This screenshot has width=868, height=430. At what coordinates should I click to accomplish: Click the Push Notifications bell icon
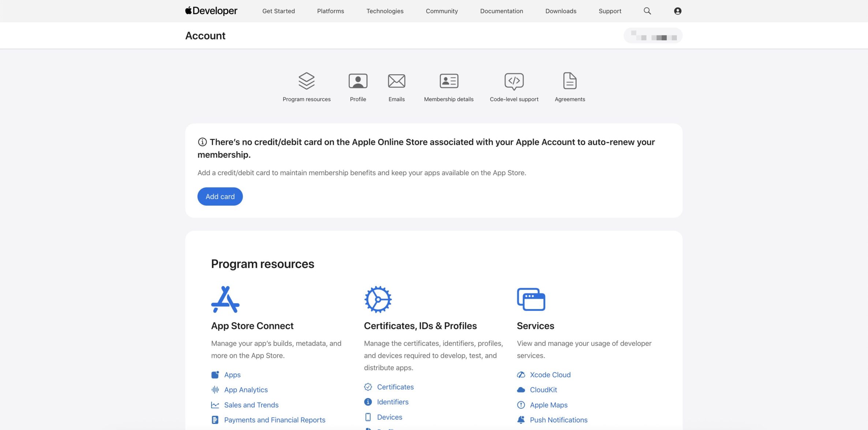point(521,420)
